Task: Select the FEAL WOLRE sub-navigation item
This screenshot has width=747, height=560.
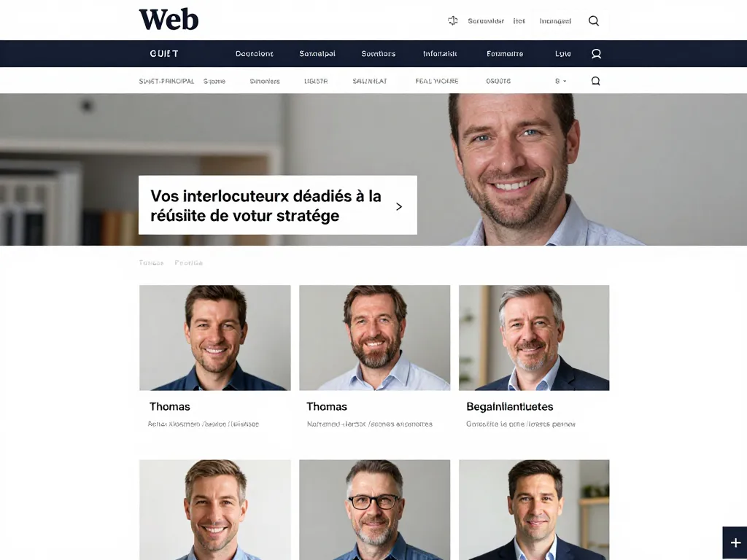Action: coord(437,82)
